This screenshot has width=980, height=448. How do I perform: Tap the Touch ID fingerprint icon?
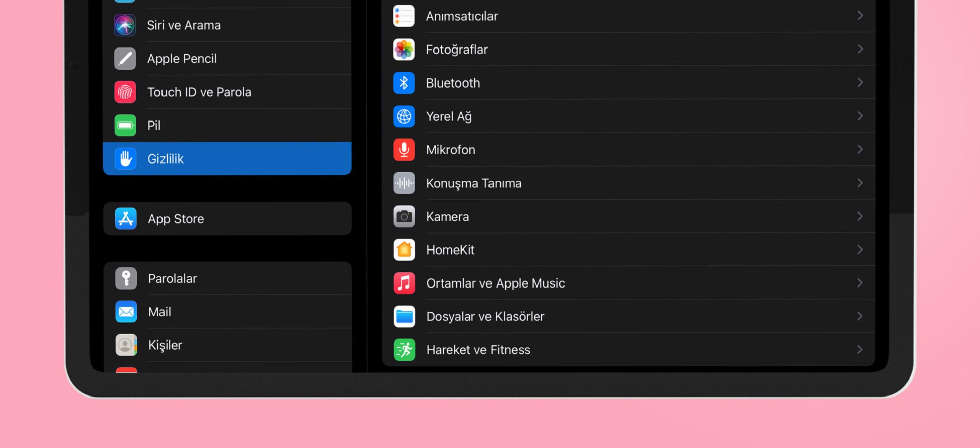[x=125, y=92]
